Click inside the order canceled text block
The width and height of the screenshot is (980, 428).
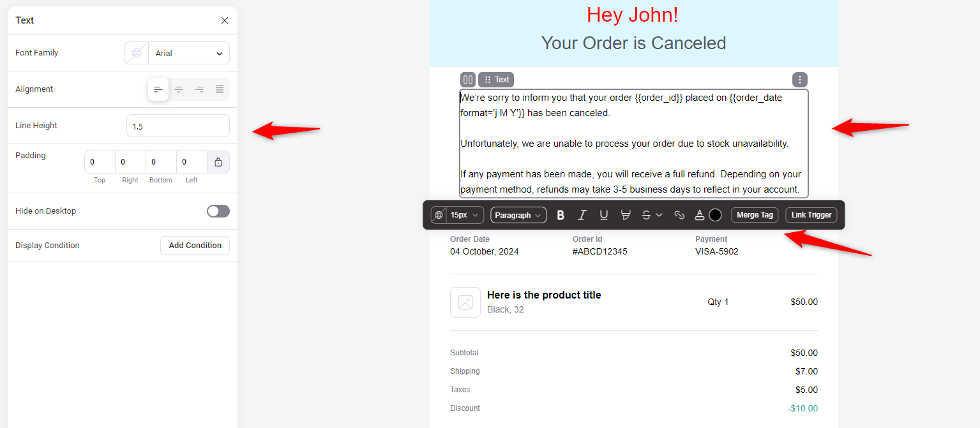point(634,144)
